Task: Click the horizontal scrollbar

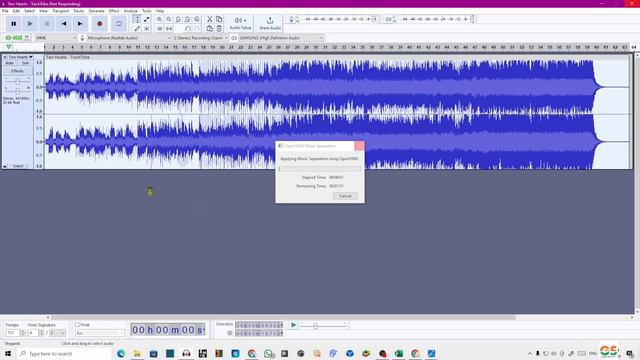Action: pyautogui.click(x=283, y=317)
